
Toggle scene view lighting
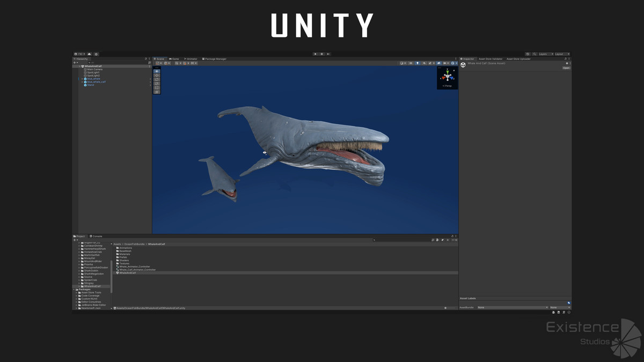click(x=418, y=63)
